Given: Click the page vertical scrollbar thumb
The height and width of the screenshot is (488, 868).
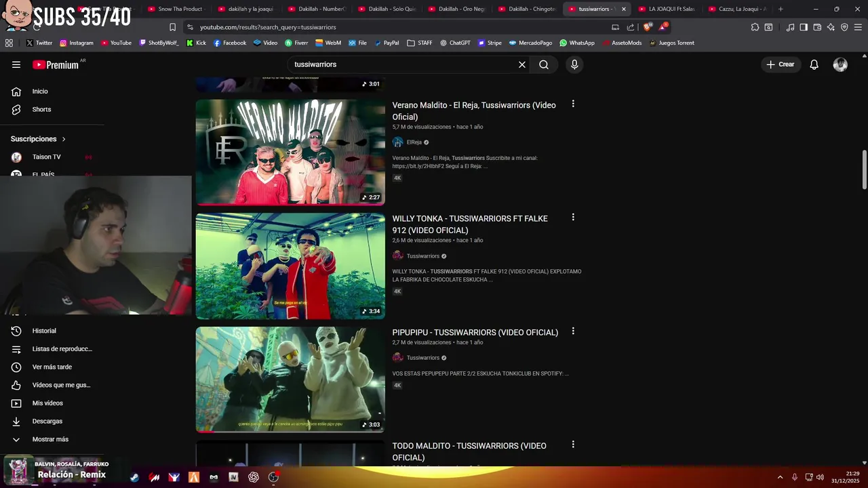Looking at the screenshot, I should pyautogui.click(x=865, y=170).
